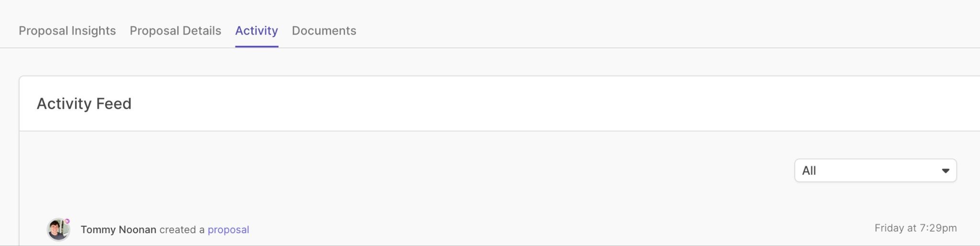Click the "All" label in the filter box
980x246 pixels.
tap(809, 171)
